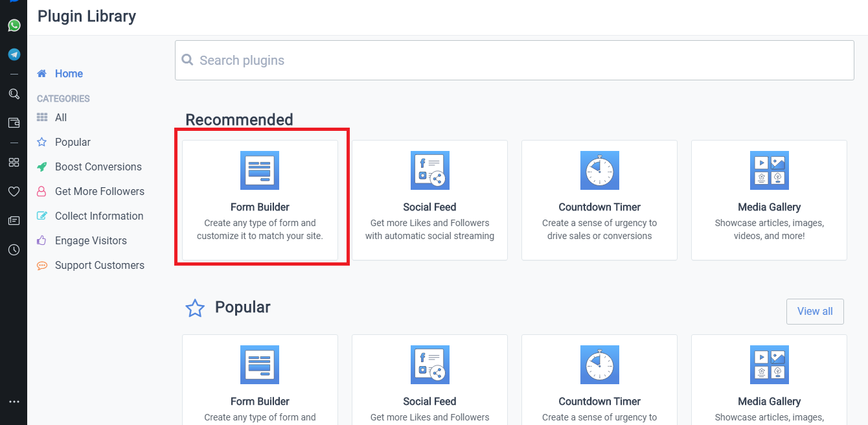Click the Form Builder icon under Recommended
868x425 pixels.
click(x=260, y=170)
